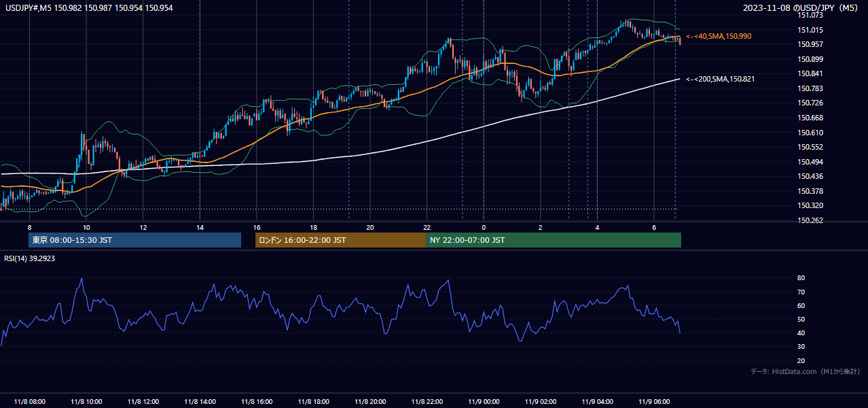868x408 pixels.
Task: Click the bottom time label 11/8 12:00
Action: (x=143, y=402)
